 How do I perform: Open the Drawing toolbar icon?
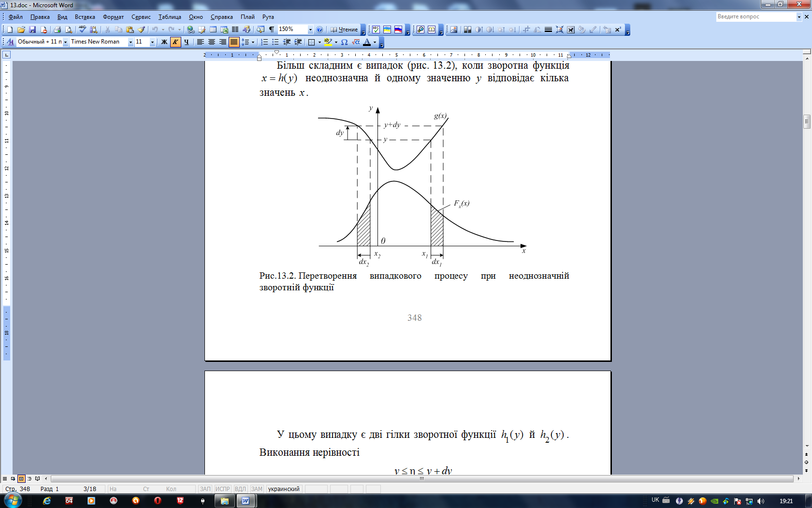click(246, 30)
